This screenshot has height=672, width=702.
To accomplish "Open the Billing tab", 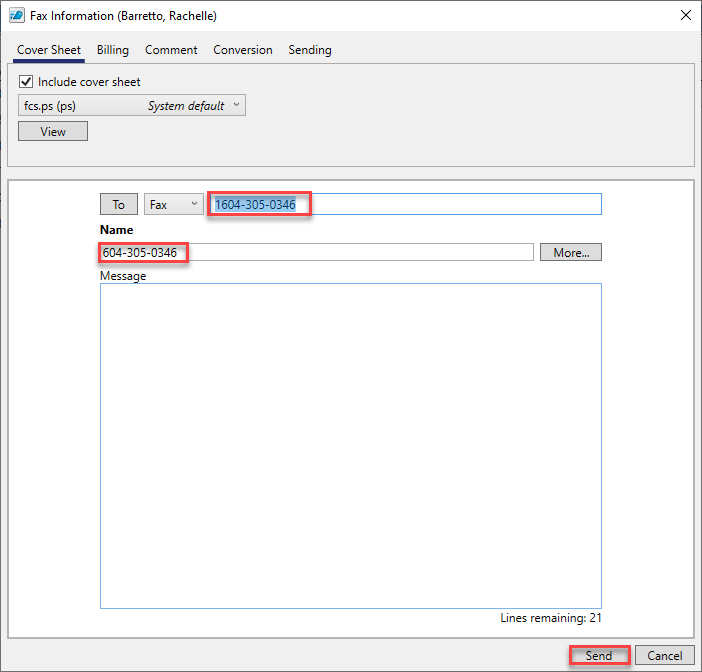I will coord(113,50).
